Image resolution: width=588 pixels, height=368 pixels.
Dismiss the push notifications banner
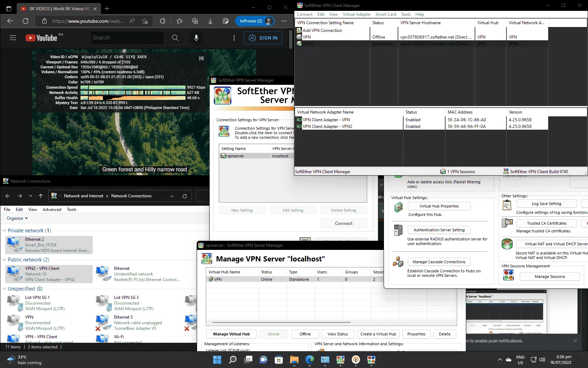point(575,341)
